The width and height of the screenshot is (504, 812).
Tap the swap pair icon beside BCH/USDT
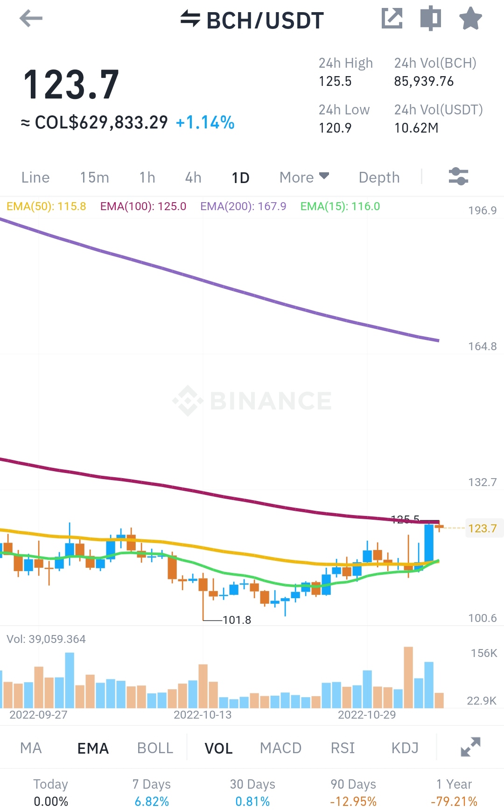(x=190, y=19)
